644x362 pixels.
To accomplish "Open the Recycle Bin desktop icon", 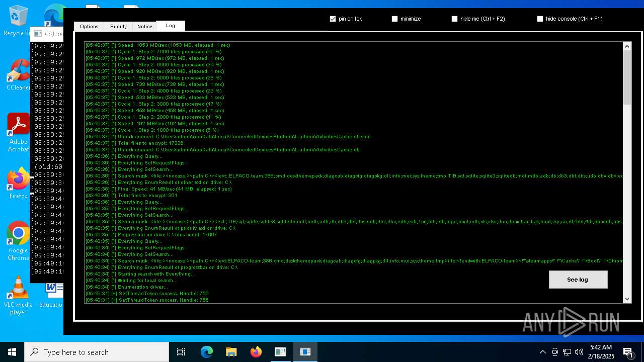I will point(18,21).
